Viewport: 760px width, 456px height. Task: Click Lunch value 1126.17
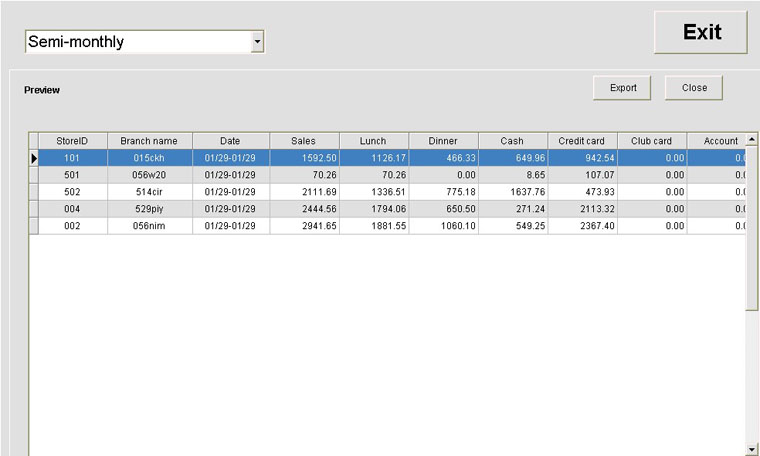[374, 158]
